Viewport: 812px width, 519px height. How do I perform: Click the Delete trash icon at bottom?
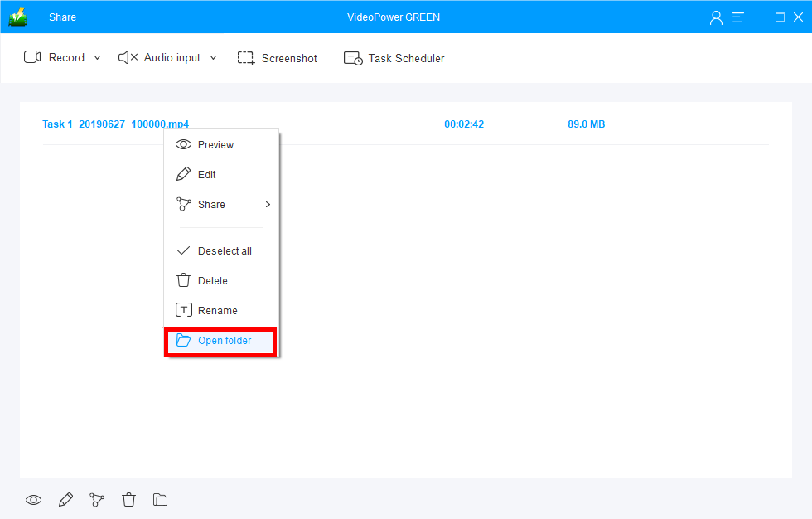click(x=128, y=499)
